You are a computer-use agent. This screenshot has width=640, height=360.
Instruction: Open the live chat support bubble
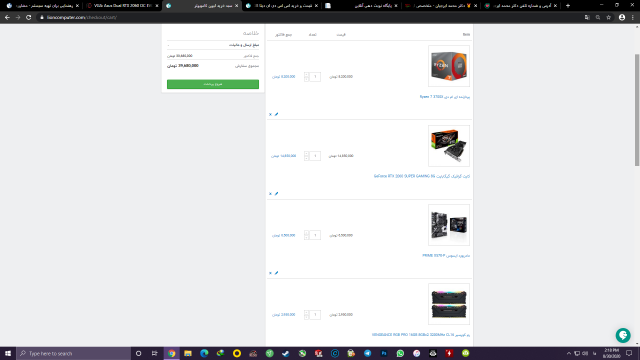tap(623, 335)
